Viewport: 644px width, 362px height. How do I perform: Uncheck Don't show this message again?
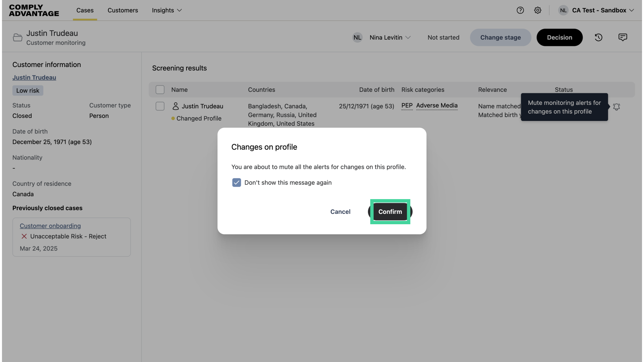[x=236, y=182]
